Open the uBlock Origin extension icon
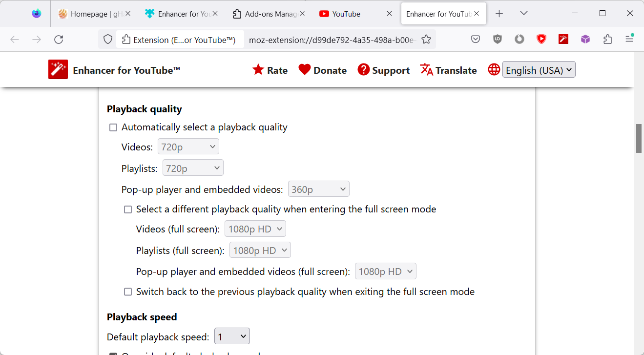The width and height of the screenshot is (644, 355). [x=497, y=39]
